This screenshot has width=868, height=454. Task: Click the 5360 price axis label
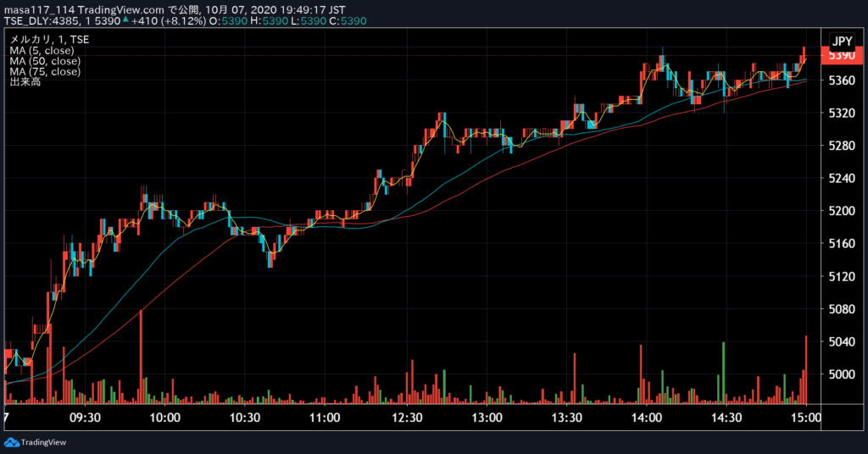[842, 80]
